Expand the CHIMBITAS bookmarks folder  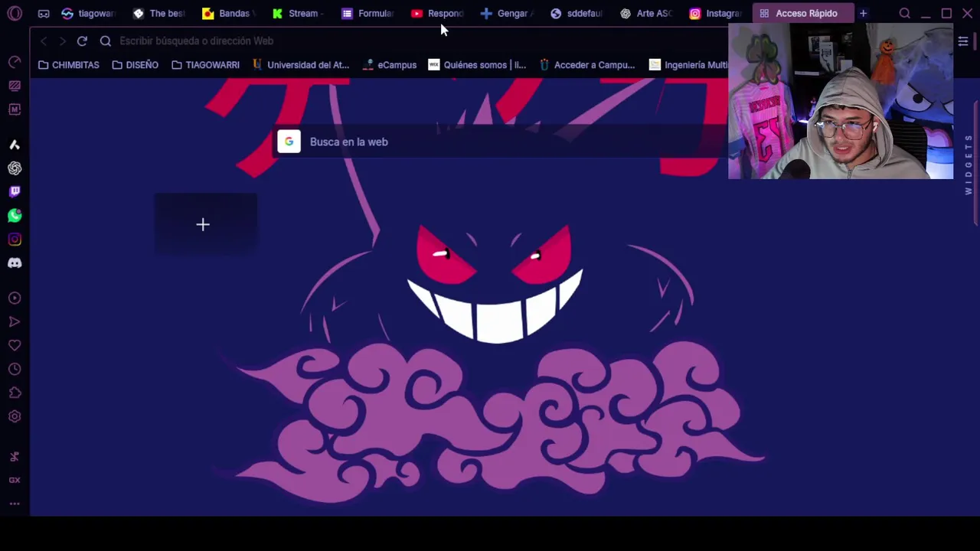tap(69, 65)
